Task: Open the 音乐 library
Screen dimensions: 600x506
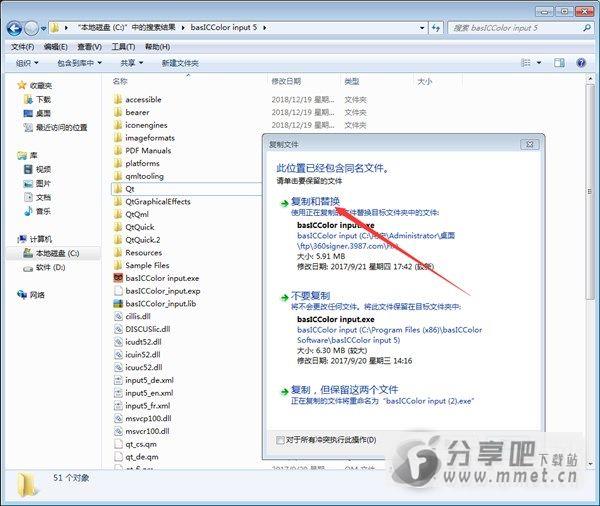Action: coord(38,211)
